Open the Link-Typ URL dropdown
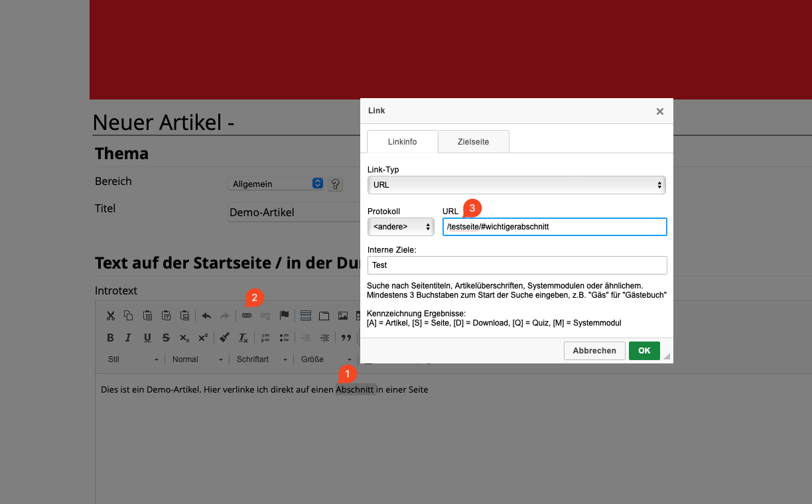This screenshot has height=504, width=812. click(516, 185)
